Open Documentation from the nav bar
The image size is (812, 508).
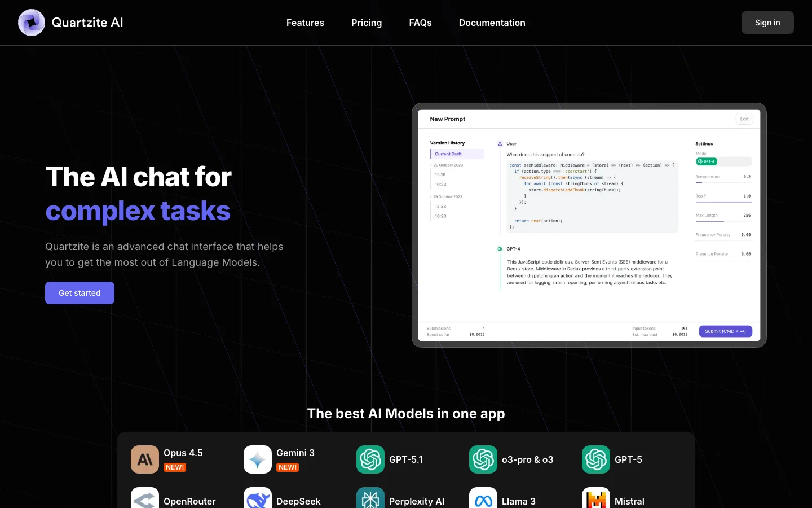click(492, 23)
